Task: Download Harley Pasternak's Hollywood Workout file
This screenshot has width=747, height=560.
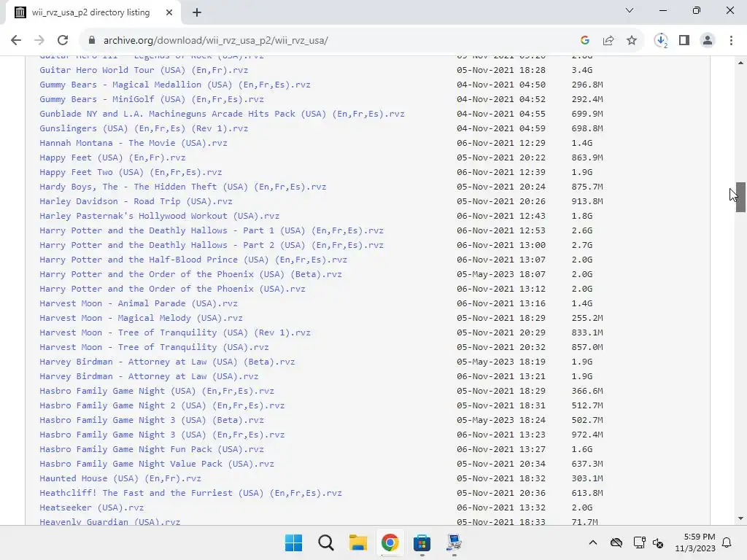Action: click(x=160, y=216)
